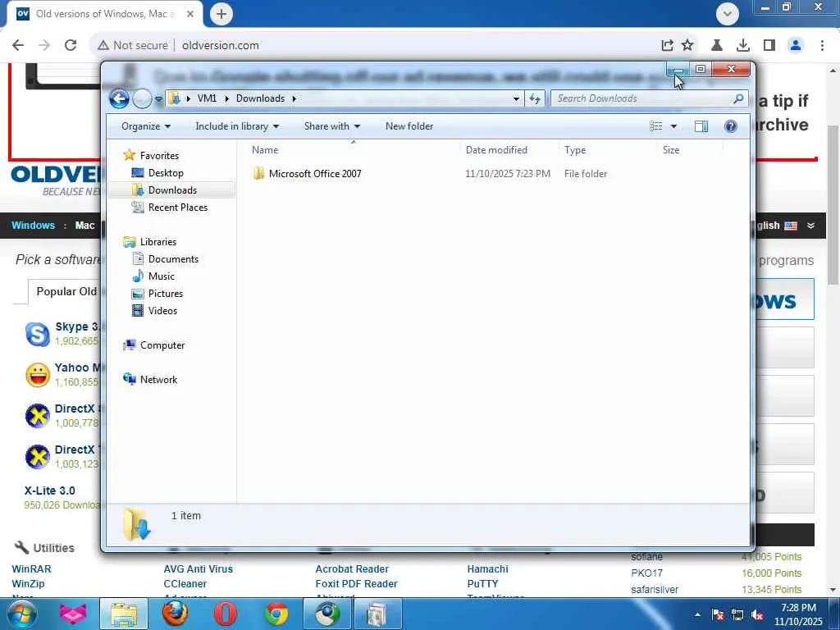The image size is (840, 630).
Task: Open Pictures library
Action: point(166,294)
